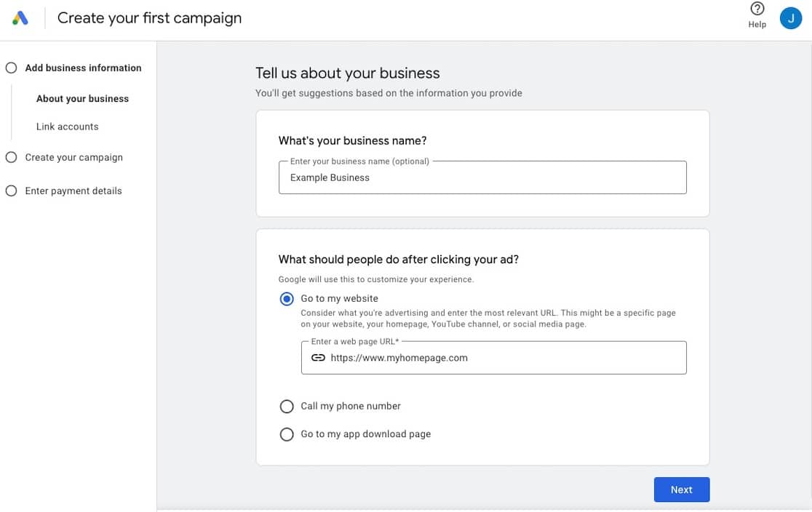Image resolution: width=812 pixels, height=512 pixels.
Task: Click into the web page URL field
Action: point(502,358)
